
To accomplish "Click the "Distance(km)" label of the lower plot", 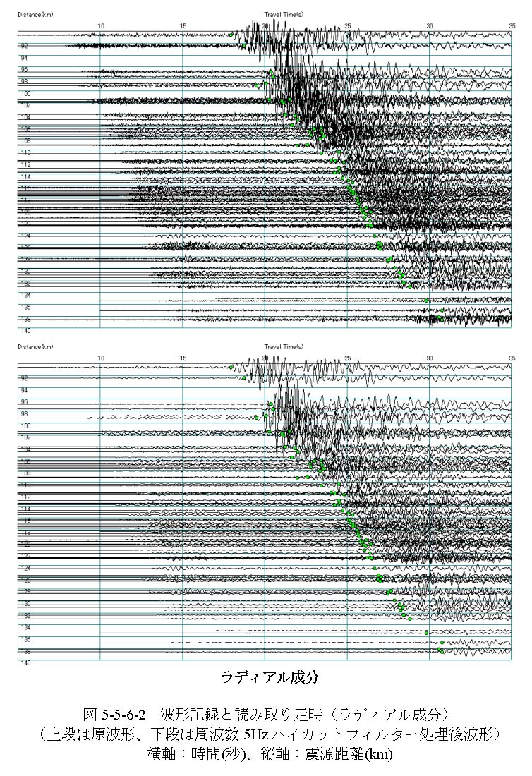I will (35, 347).
